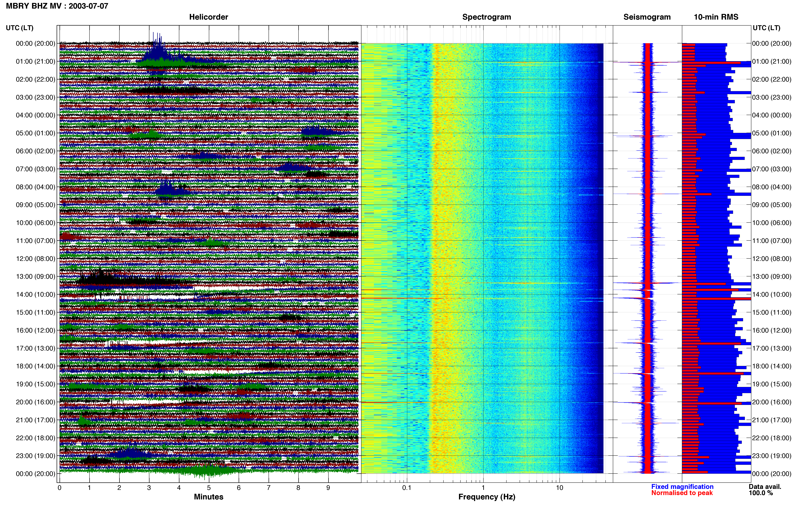Select the 'Minutes' axis label
The width and height of the screenshot is (812, 508).
coord(209,497)
